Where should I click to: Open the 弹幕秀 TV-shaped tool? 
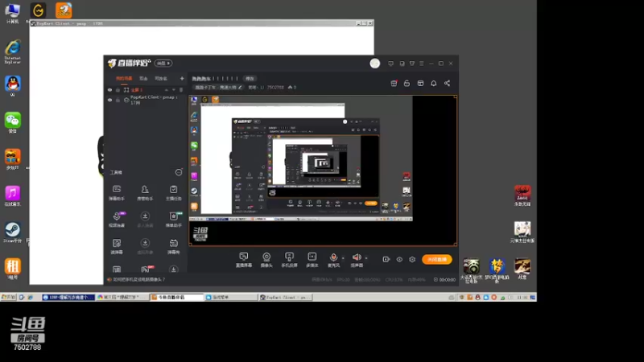coord(173,246)
